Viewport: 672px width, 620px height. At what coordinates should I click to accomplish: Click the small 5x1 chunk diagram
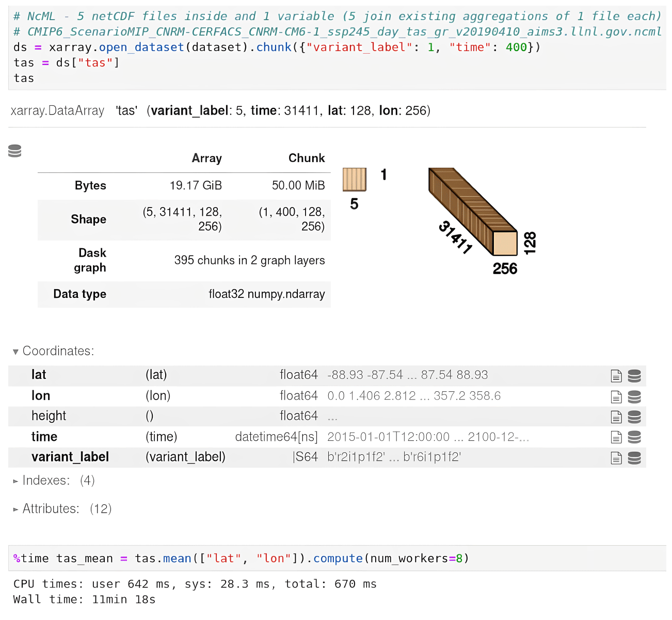point(355,180)
